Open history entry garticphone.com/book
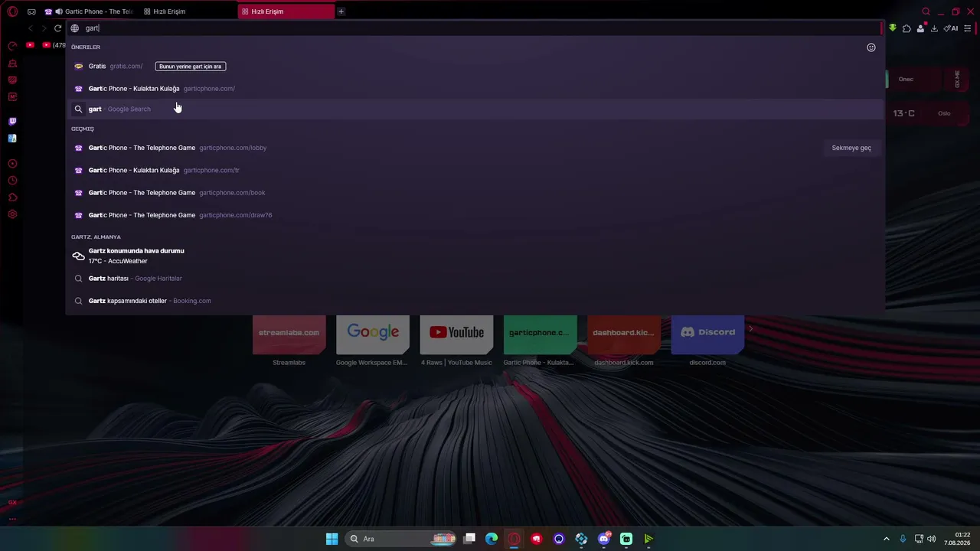This screenshot has height=551, width=980. pyautogui.click(x=475, y=193)
